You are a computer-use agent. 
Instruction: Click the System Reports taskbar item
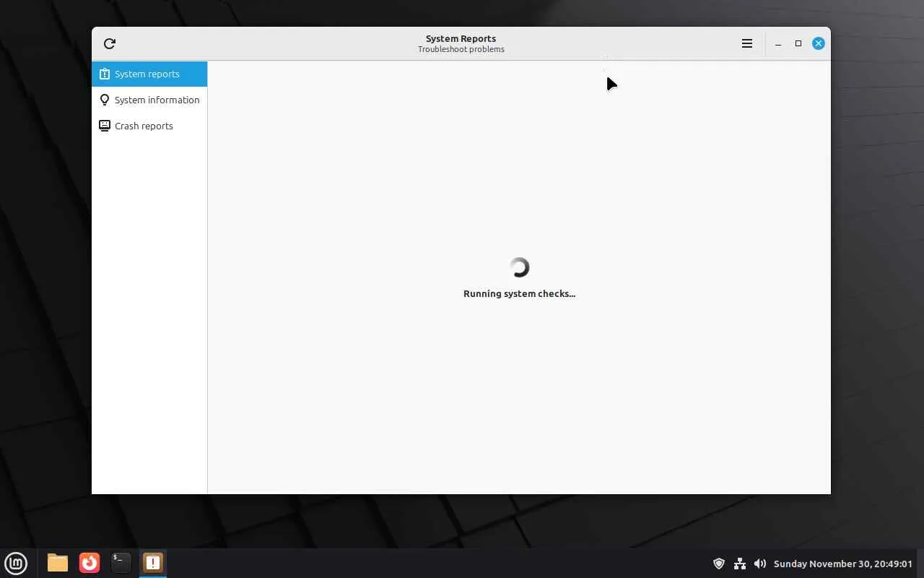pos(153,563)
